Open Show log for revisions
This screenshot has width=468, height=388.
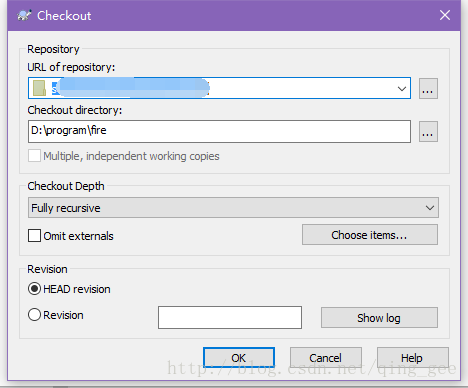(379, 318)
